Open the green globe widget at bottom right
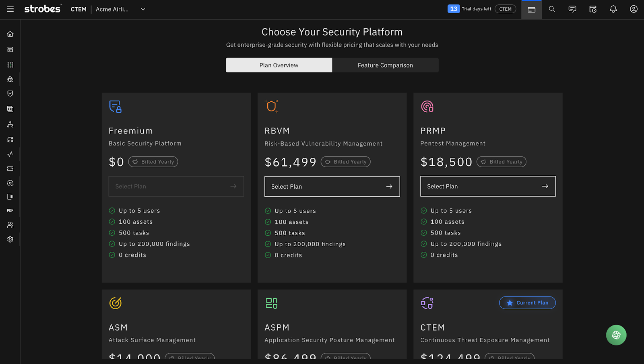This screenshot has width=644, height=364. tap(616, 335)
